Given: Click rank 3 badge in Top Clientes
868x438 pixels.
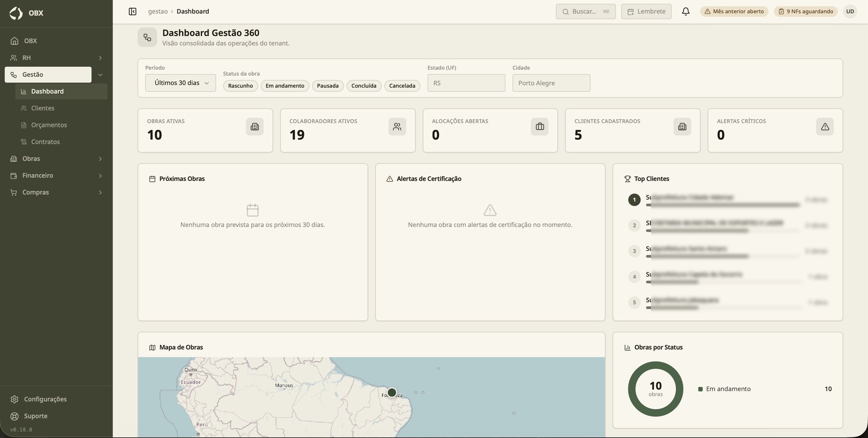Looking at the screenshot, I should point(634,251).
